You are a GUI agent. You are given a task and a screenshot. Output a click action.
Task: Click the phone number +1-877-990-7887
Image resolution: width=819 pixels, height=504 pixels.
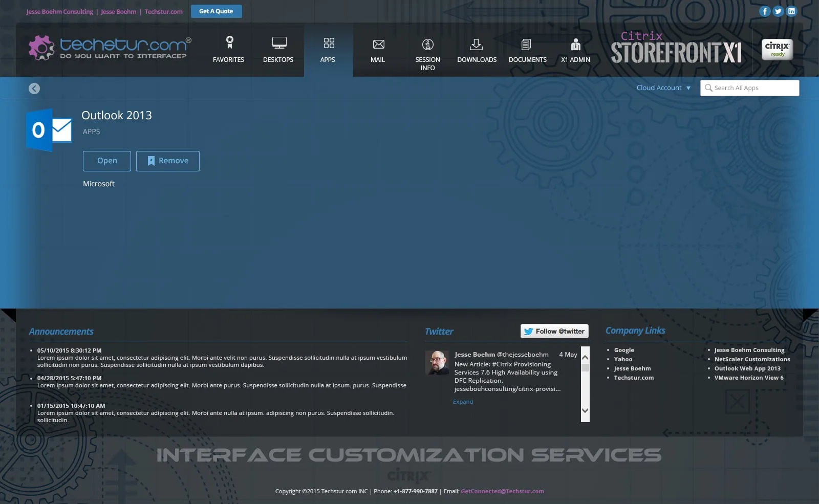416,491
